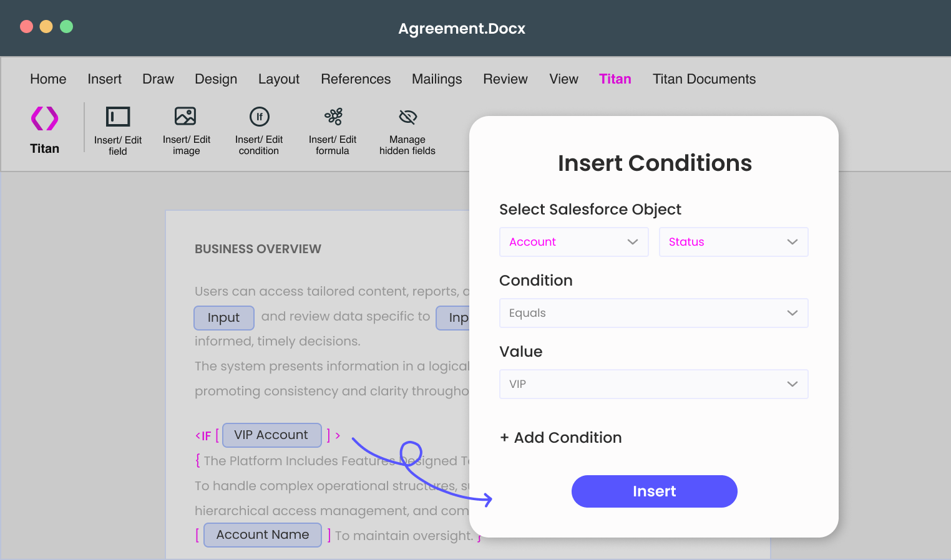Click the yellow window minimize dot
This screenshot has width=951, height=560.
click(46, 27)
